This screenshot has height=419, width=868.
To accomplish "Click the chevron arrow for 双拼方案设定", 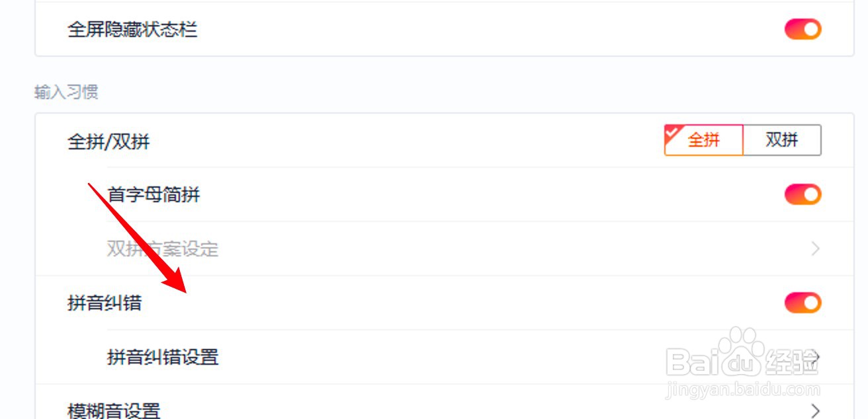I will click(815, 249).
